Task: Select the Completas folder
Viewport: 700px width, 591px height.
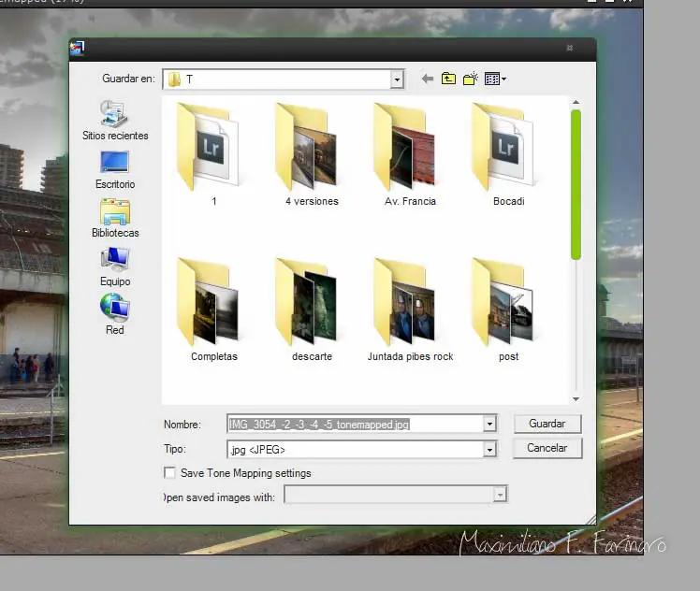Action: 213,310
